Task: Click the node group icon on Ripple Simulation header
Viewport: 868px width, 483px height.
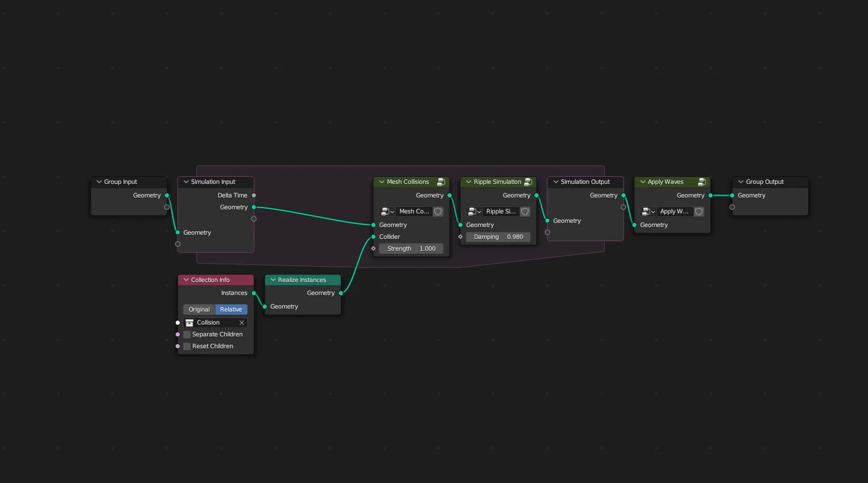Action: click(x=528, y=181)
